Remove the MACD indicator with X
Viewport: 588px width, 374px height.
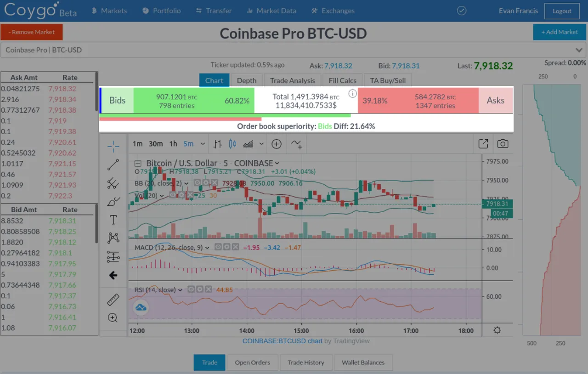pyautogui.click(x=235, y=247)
